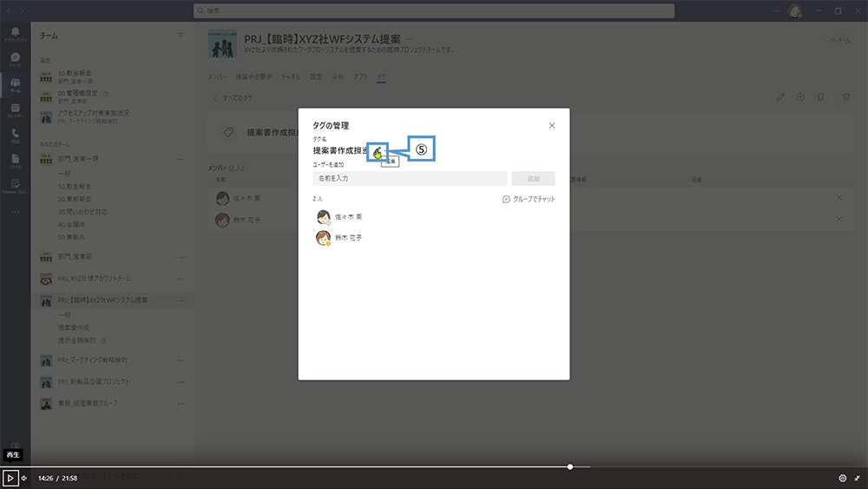This screenshot has height=489, width=868.
Task: Open 40.会議体 channel
Action: pyautogui.click(x=71, y=224)
